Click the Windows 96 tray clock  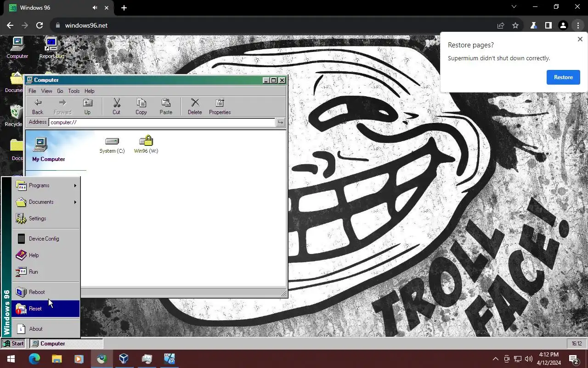point(577,344)
